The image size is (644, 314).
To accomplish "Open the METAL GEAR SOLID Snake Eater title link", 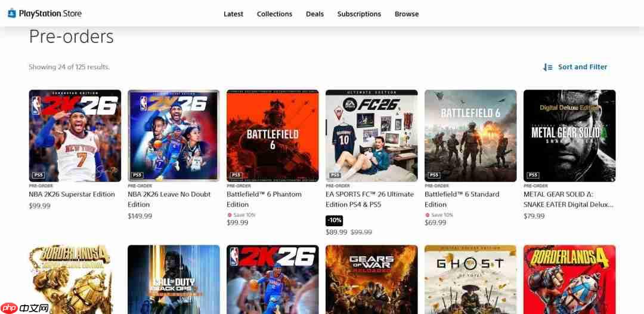I will pyautogui.click(x=568, y=199).
